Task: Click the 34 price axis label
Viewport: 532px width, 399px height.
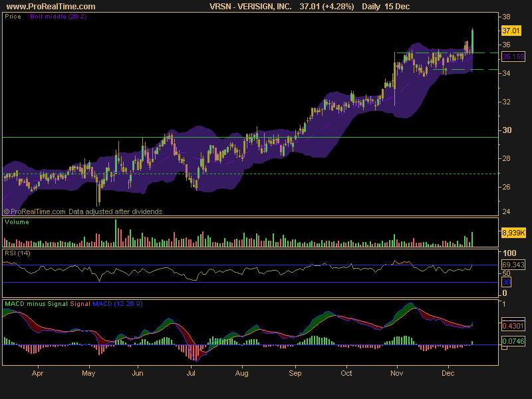Action: point(506,73)
